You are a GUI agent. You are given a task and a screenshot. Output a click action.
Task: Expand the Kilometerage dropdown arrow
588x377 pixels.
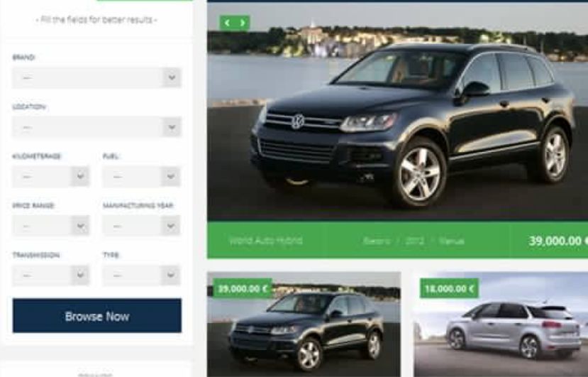[x=80, y=176]
